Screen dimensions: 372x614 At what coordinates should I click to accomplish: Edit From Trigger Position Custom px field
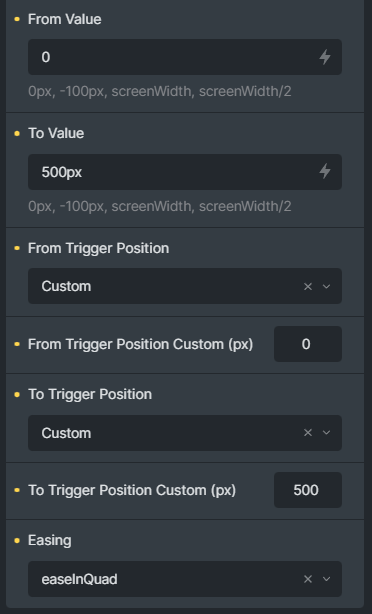click(308, 344)
